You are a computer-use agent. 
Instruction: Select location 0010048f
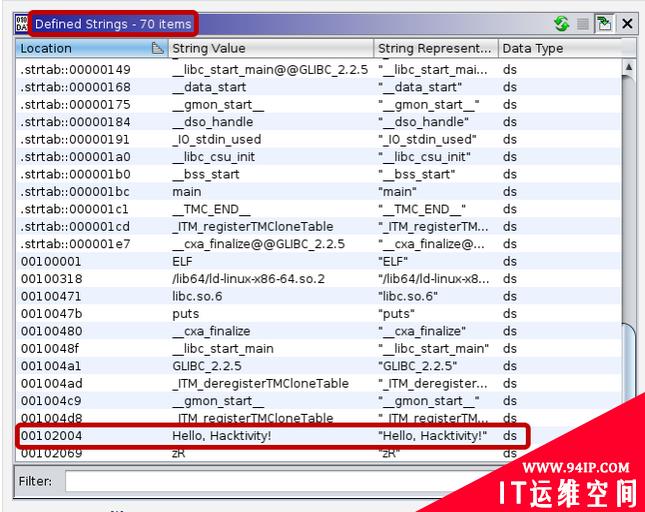pyautogui.click(x=50, y=349)
